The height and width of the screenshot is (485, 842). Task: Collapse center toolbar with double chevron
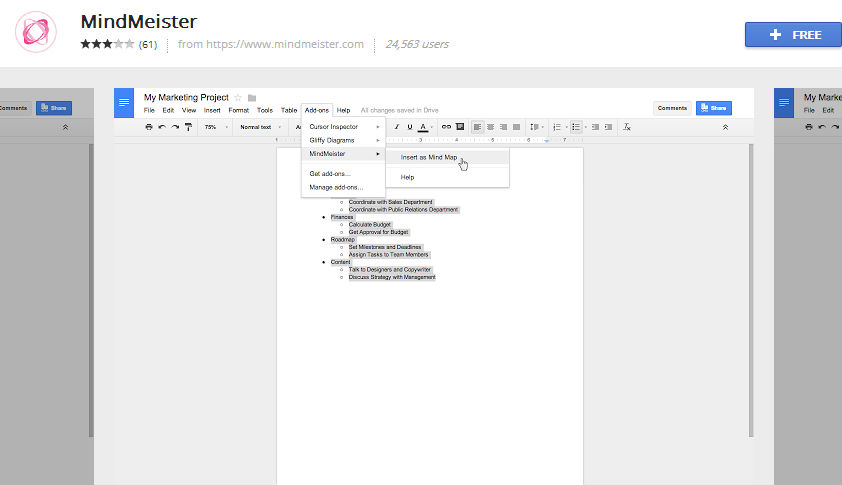click(x=725, y=127)
